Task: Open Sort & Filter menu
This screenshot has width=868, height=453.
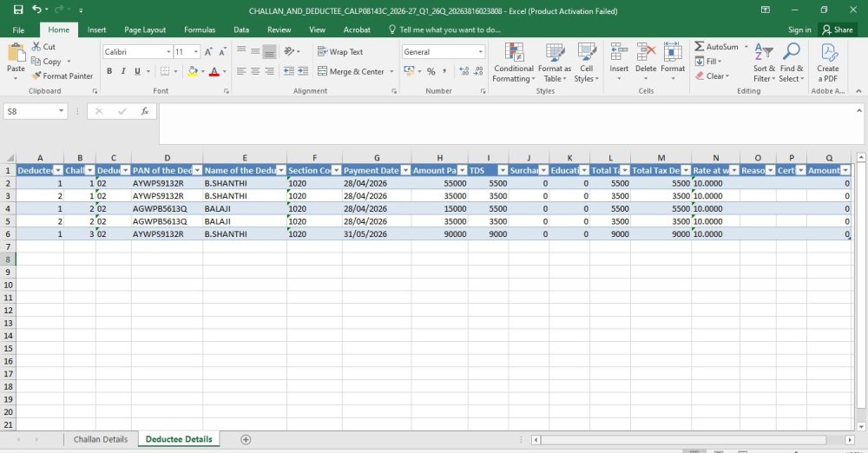Action: coord(764,62)
